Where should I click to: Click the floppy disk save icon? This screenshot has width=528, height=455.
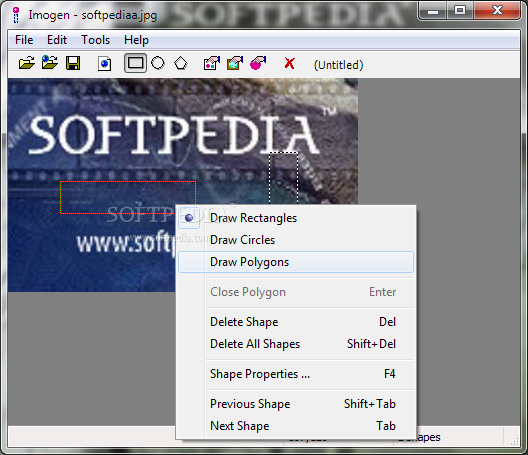73,63
